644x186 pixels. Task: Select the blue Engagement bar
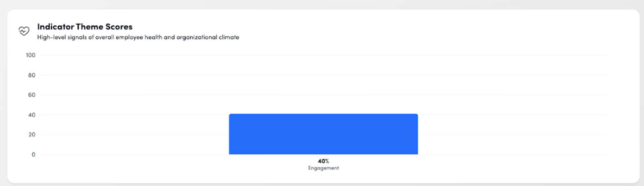click(323, 134)
